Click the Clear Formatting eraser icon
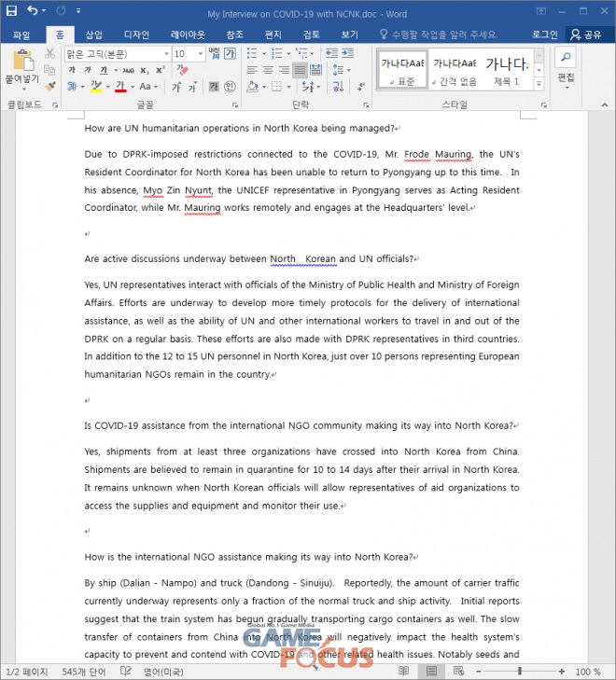This screenshot has width=616, height=680. click(x=183, y=70)
